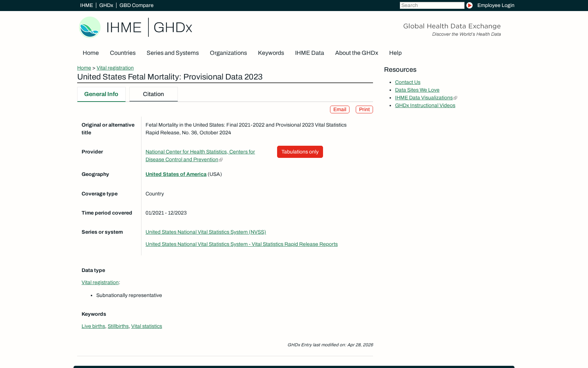
Task: Go to Home in main navigation
Action: [91, 53]
